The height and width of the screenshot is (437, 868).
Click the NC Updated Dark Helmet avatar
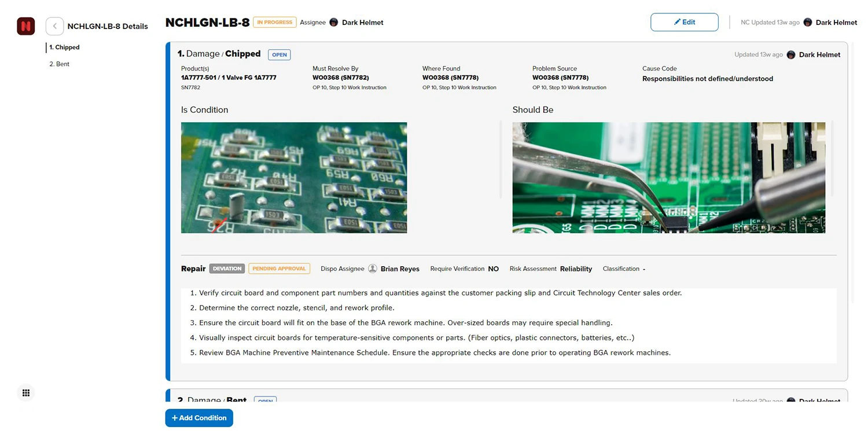(x=808, y=23)
